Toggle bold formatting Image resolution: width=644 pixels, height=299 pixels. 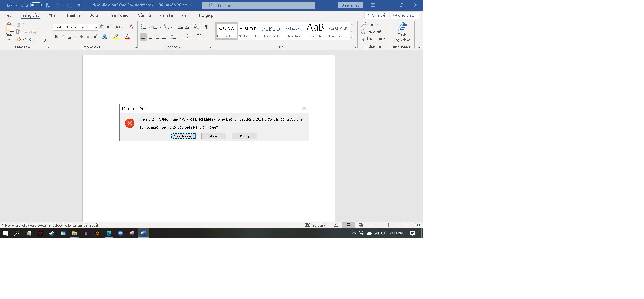(x=56, y=37)
